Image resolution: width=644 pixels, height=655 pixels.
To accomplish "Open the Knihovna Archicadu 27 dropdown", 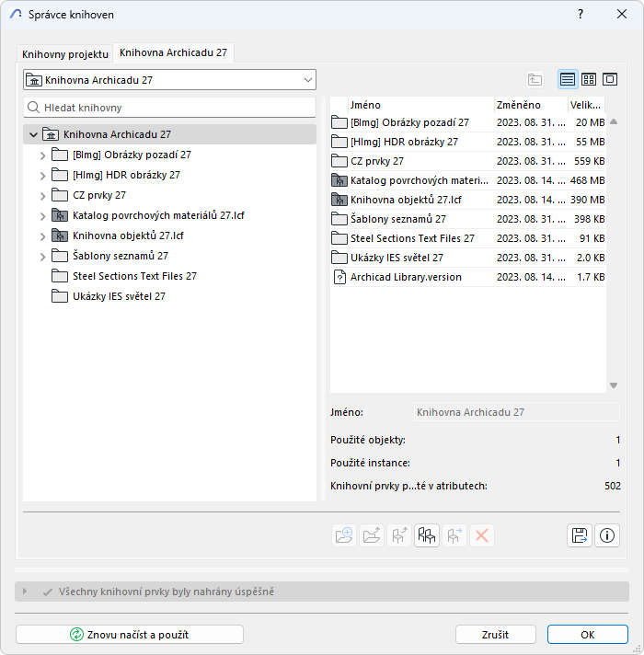I will pos(169,80).
